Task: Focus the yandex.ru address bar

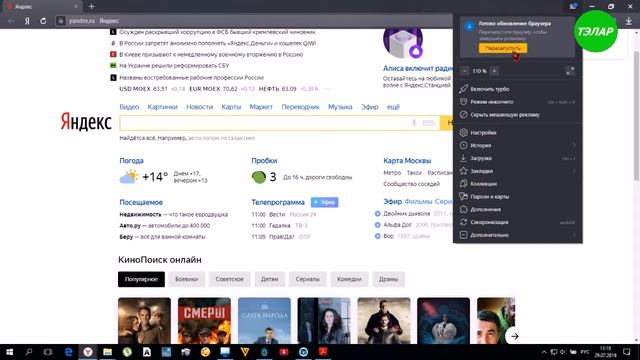Action: point(253,21)
